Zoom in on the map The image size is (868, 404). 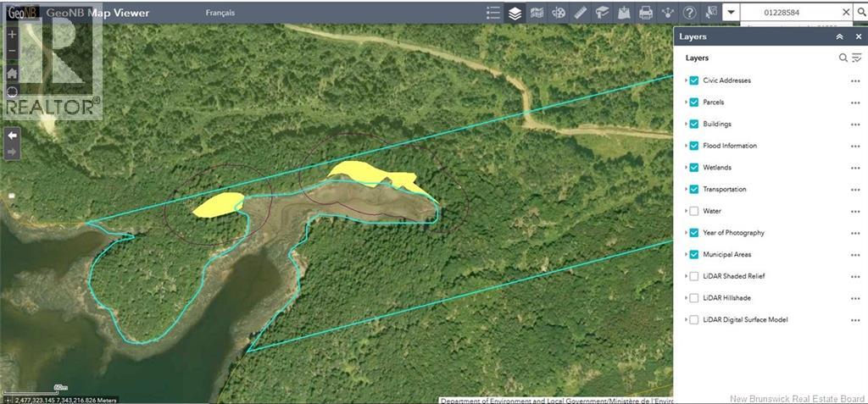(x=12, y=34)
